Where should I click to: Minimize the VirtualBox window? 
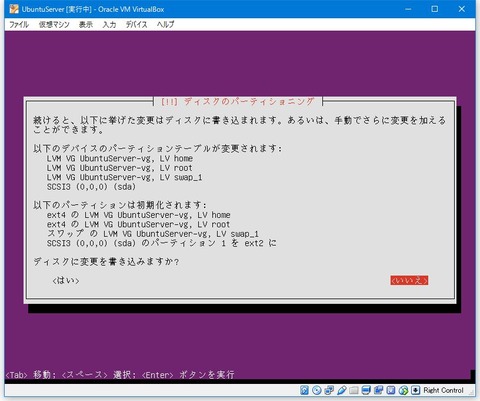point(408,9)
